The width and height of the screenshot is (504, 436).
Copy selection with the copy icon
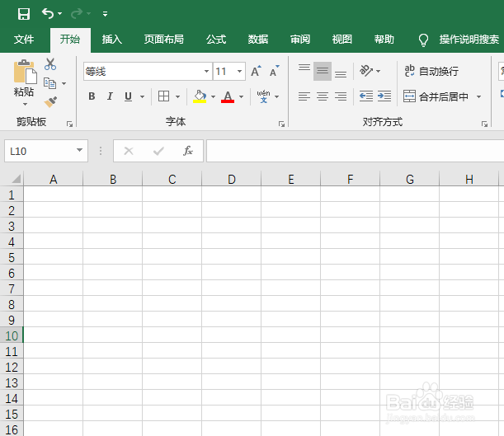pyautogui.click(x=49, y=83)
